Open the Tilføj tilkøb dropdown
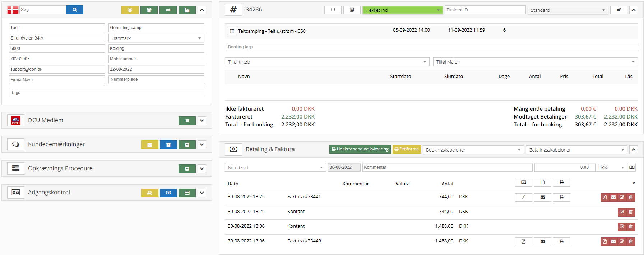The height and width of the screenshot is (255, 644). click(327, 62)
